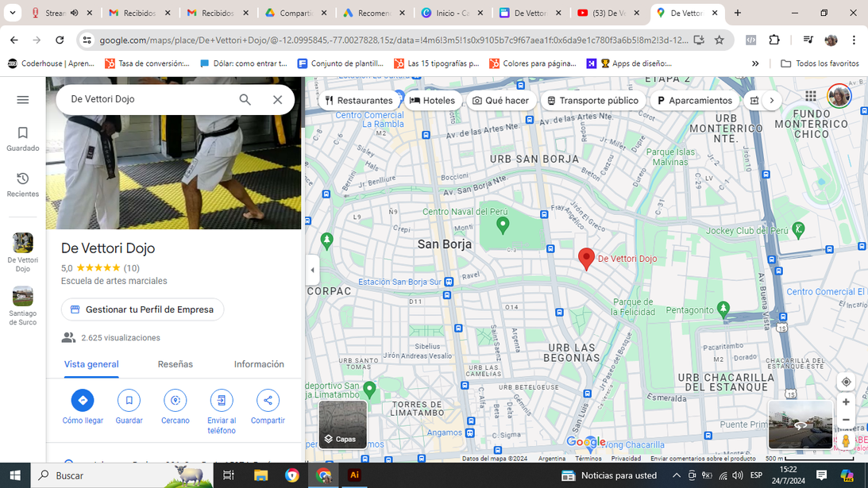Filter map by Hoteles chip
This screenshot has width=868, height=488.
[x=432, y=100]
